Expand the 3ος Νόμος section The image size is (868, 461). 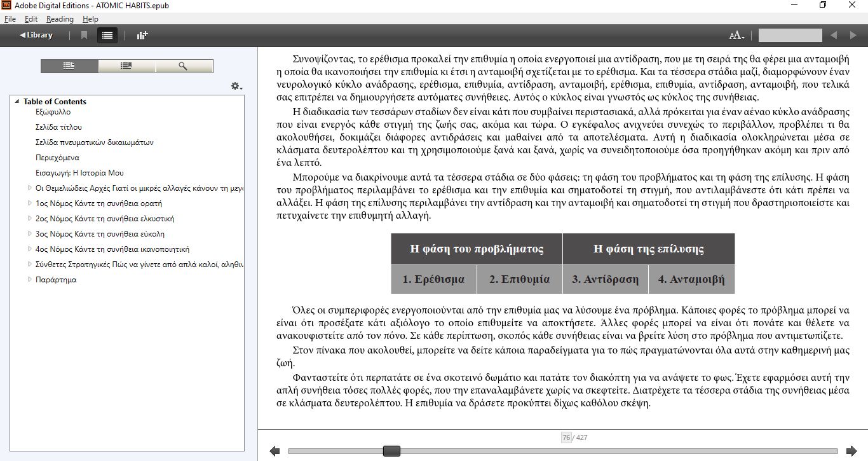(30, 234)
